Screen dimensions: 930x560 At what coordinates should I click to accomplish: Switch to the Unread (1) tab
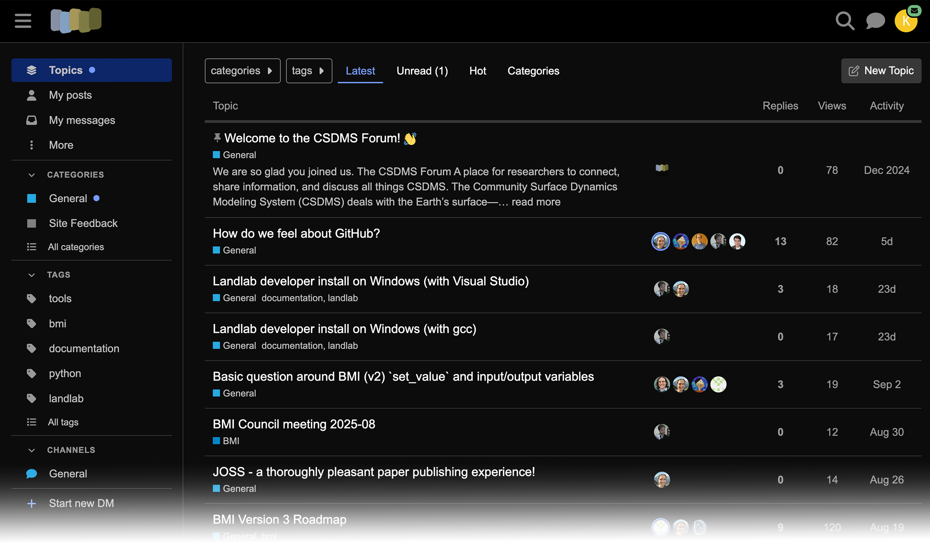(422, 71)
